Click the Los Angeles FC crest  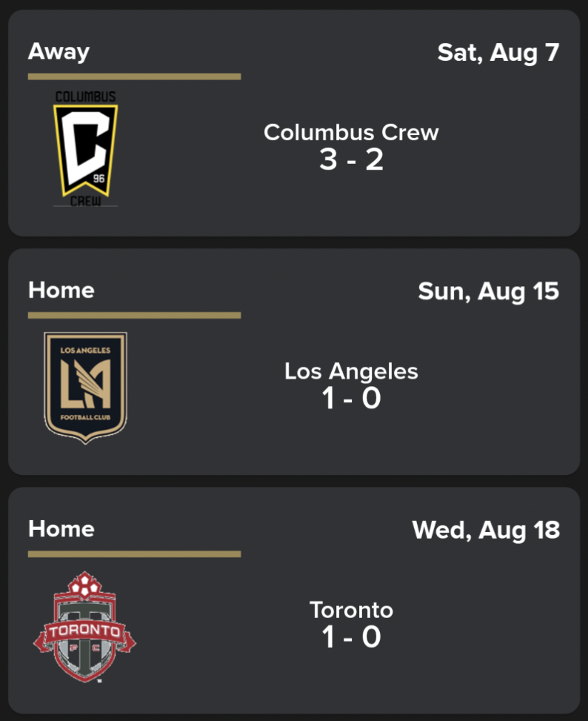pos(86,388)
